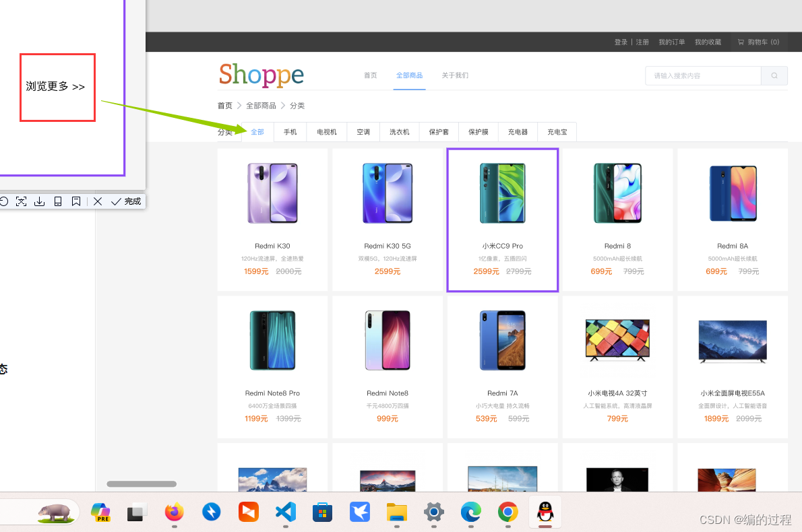Open the blue bird app in taskbar
This screenshot has height=532, width=802.
pyautogui.click(x=360, y=512)
